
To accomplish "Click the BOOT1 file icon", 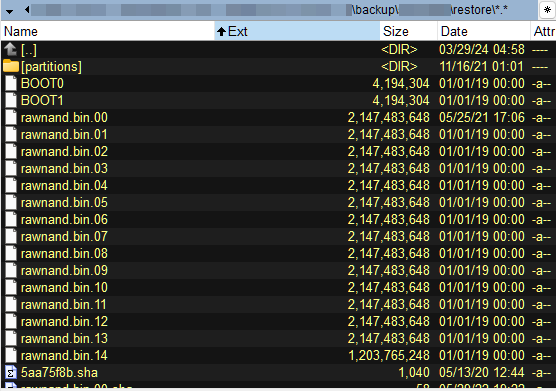I will (11, 100).
